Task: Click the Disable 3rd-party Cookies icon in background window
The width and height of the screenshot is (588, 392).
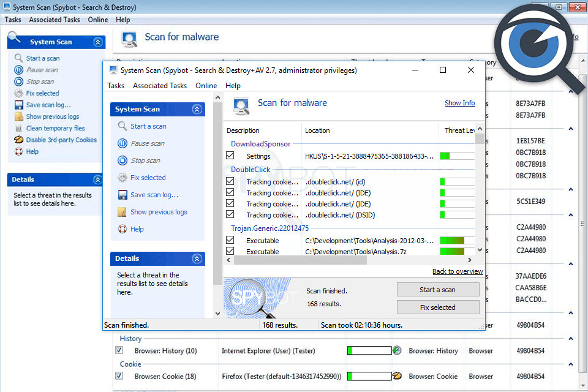Action: [19, 140]
